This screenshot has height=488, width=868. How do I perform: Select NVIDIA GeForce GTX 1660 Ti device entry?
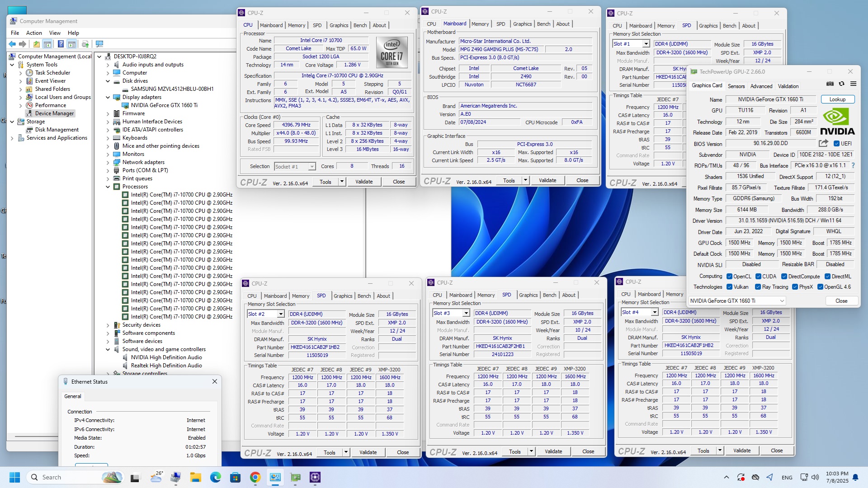tap(164, 105)
